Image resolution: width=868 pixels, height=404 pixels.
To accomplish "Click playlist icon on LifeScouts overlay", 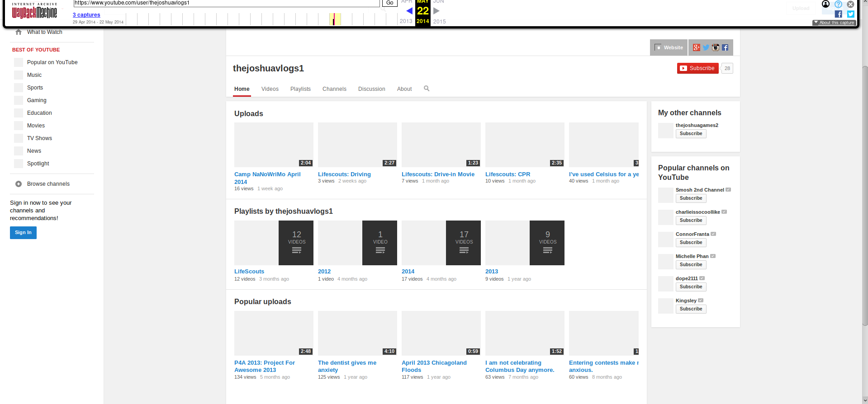I will [x=297, y=250].
